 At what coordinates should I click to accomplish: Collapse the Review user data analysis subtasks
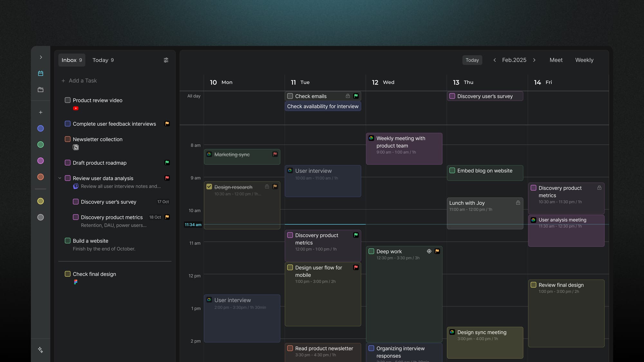click(x=60, y=178)
